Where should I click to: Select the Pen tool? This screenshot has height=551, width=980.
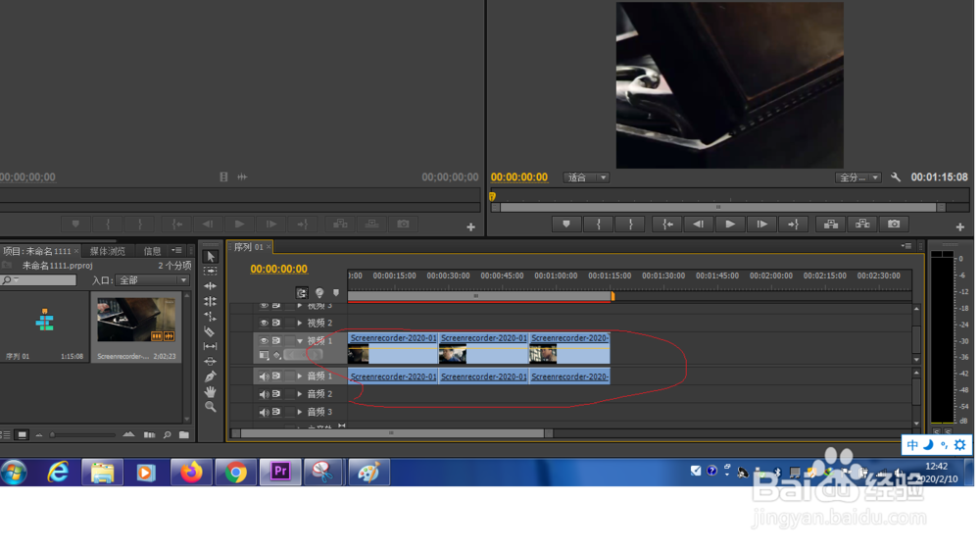211,376
